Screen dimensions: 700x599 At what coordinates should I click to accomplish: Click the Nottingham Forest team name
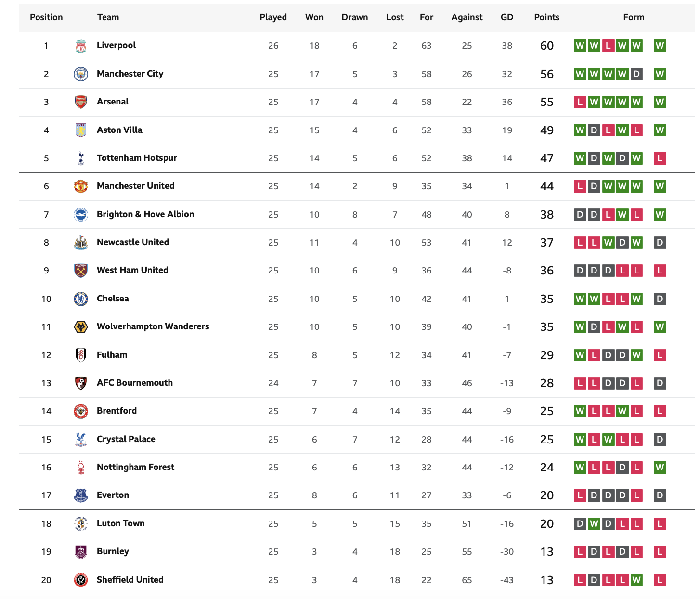pyautogui.click(x=135, y=467)
